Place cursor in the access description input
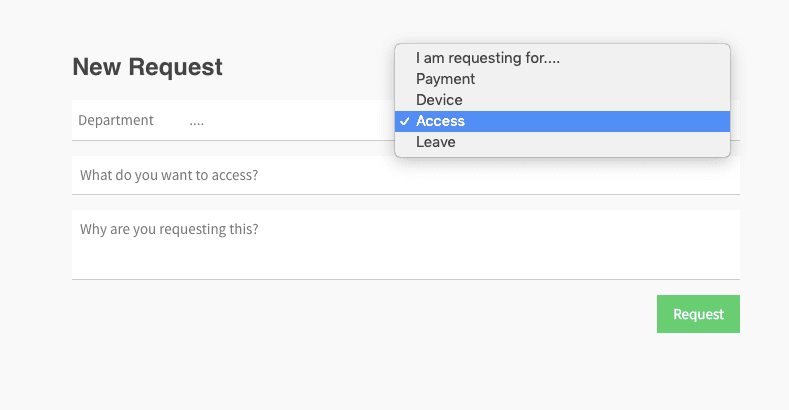 pyautogui.click(x=405, y=175)
